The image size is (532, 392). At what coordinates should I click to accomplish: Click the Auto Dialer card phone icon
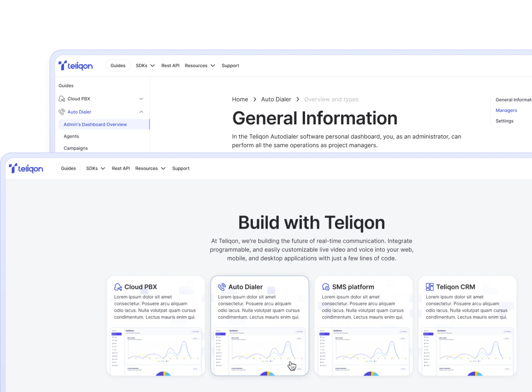tap(222, 287)
